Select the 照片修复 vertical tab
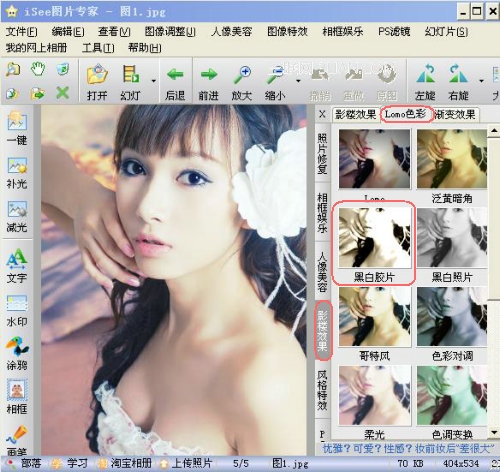Viewport: 500px width, 472px height. [x=322, y=153]
